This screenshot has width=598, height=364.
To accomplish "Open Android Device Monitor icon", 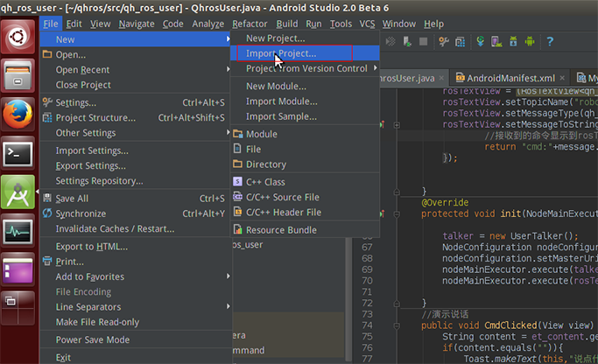I will 530,41.
